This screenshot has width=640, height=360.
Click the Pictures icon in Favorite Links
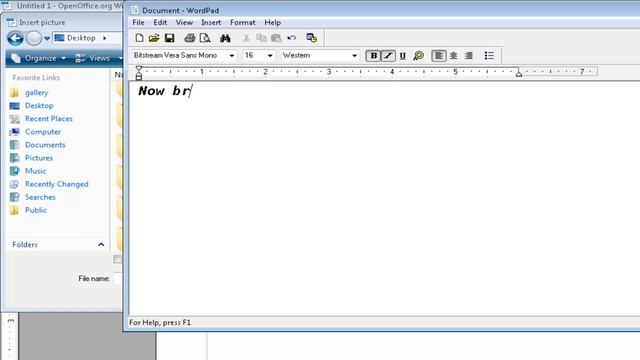pos(14,158)
